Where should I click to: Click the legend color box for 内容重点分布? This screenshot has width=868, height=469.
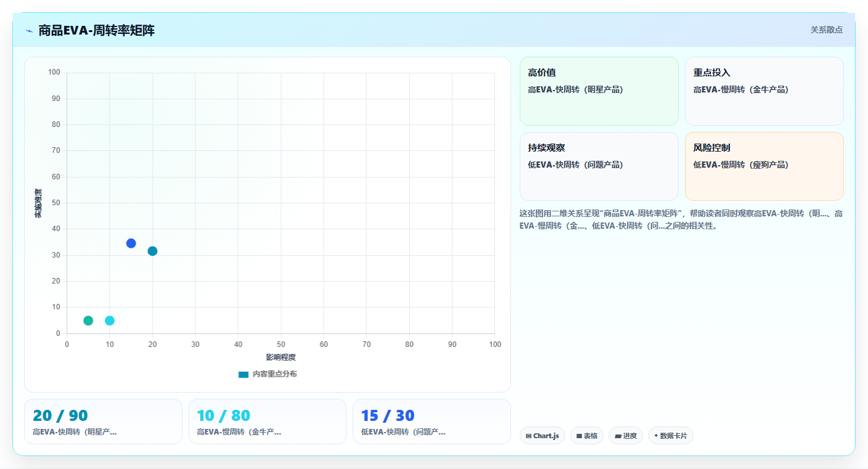pyautogui.click(x=244, y=374)
